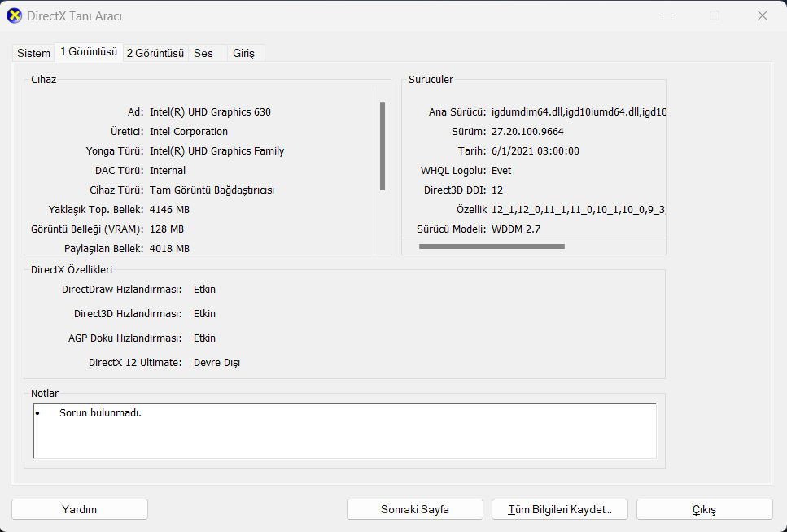The image size is (787, 532).
Task: Switch to the Sistem tab
Action: (x=33, y=53)
